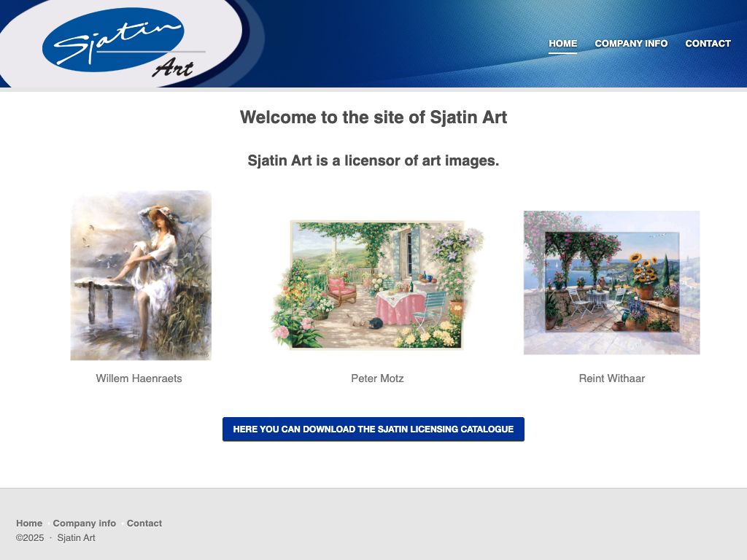Open the CONTACT page from header

click(708, 43)
